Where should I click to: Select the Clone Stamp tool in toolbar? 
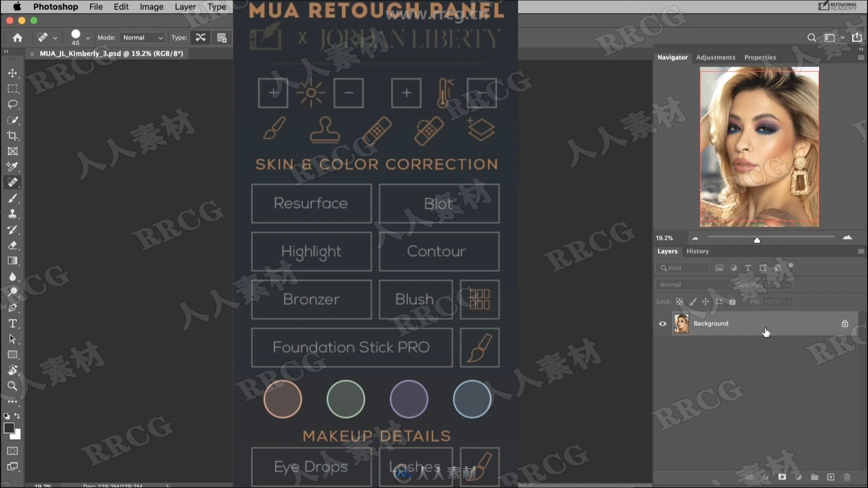13,214
